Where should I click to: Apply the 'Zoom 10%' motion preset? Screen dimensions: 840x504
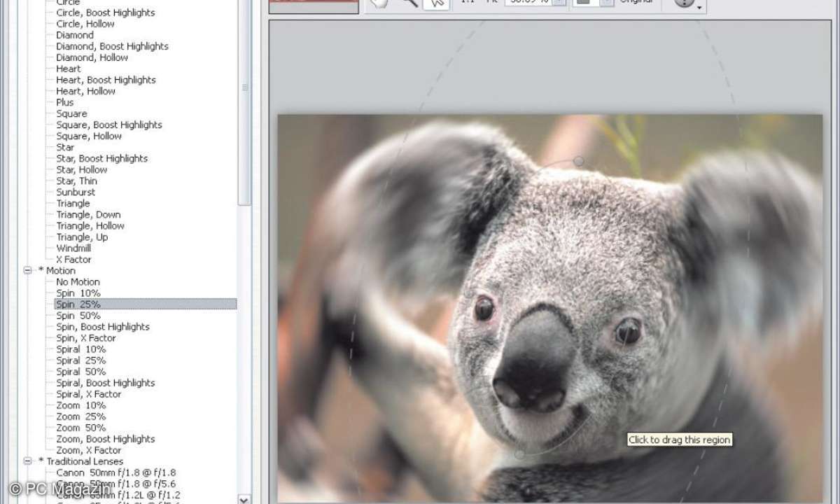point(81,405)
